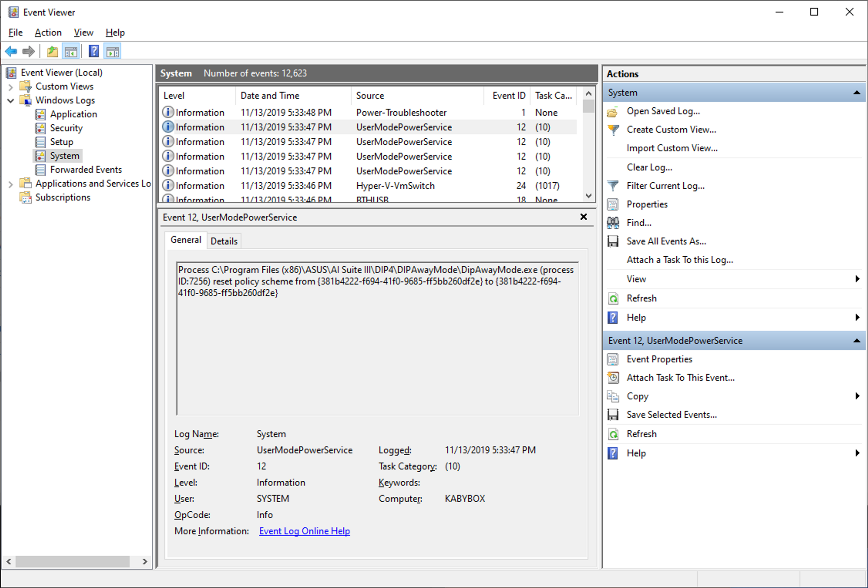The image size is (868, 588).
Task: Open log Properties from Actions pane
Action: (647, 204)
